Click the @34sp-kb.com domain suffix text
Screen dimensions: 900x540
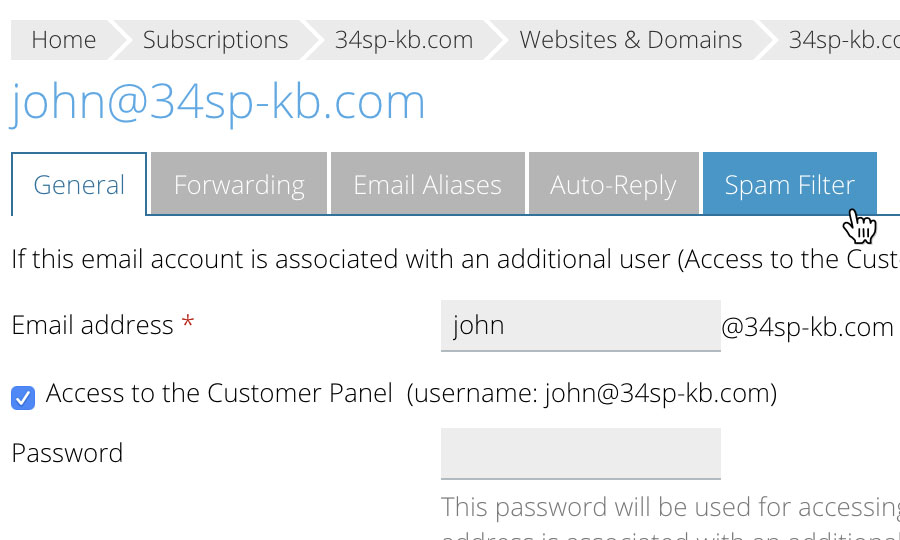[x=807, y=327]
